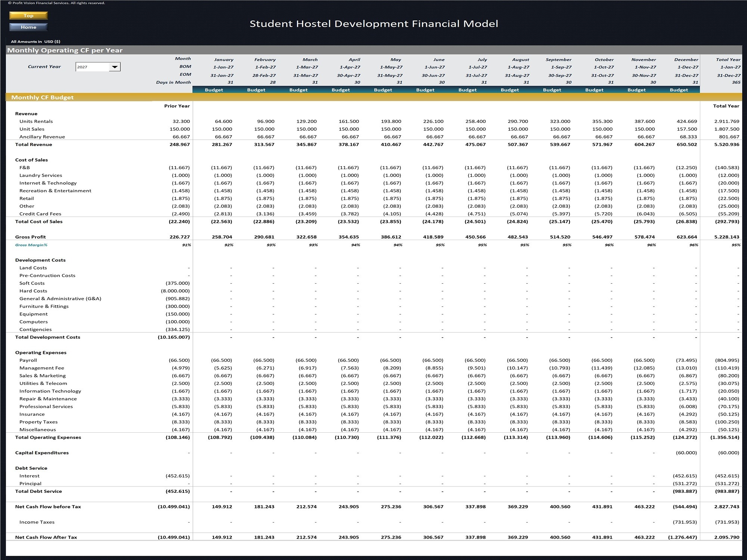Click the Net Cash Flow before Tax label
Viewport: 747px width, 560px height.
click(48, 507)
